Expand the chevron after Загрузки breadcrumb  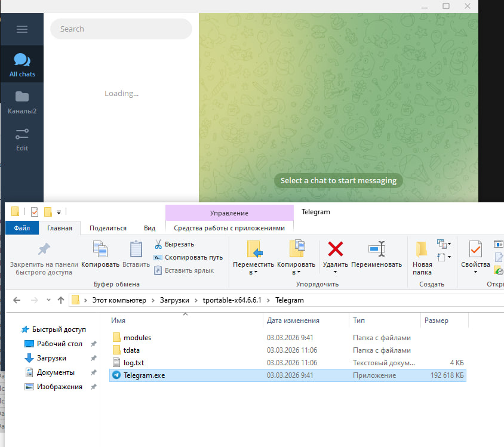click(x=196, y=301)
